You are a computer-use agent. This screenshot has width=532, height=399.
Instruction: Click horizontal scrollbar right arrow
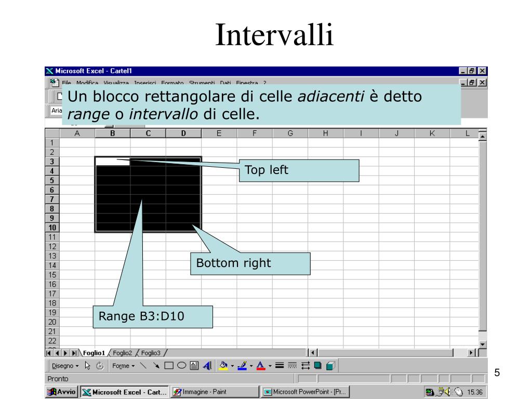click(471, 353)
